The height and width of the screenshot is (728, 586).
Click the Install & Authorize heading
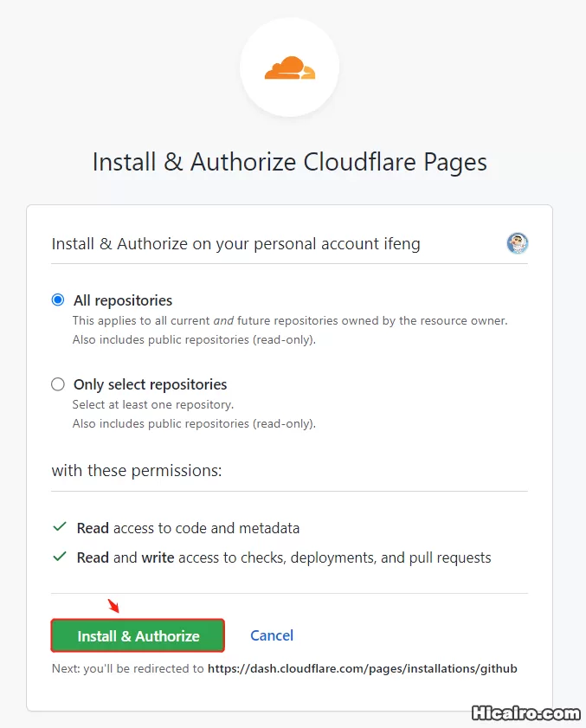[x=289, y=162]
